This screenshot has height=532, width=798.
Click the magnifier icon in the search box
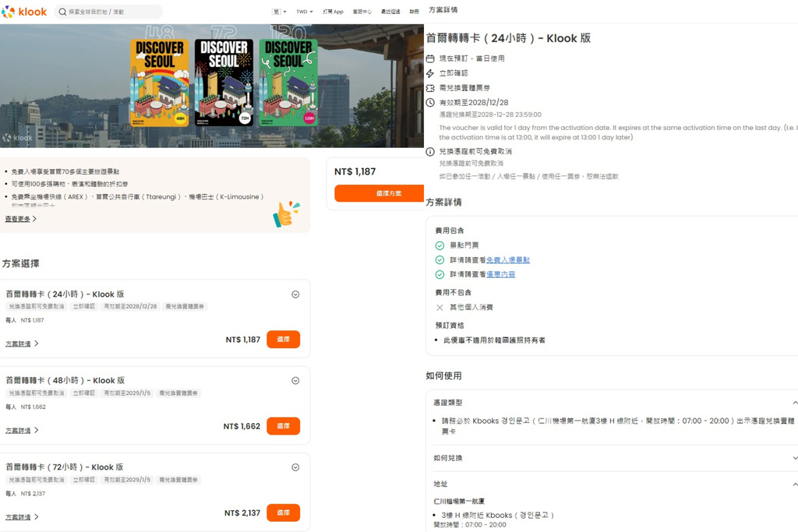[x=62, y=12]
